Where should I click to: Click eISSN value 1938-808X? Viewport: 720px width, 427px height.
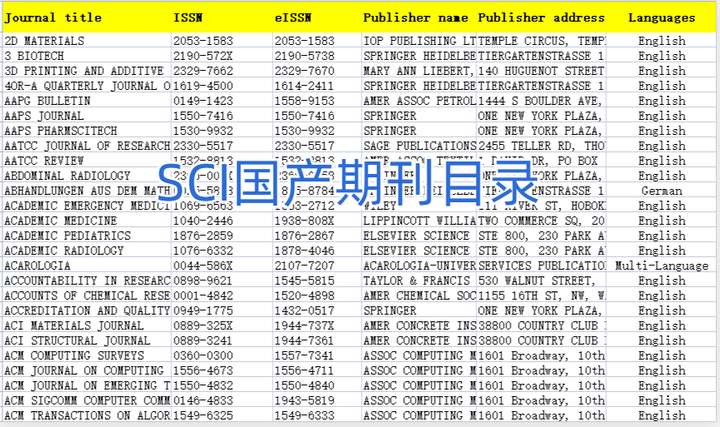[317, 220]
